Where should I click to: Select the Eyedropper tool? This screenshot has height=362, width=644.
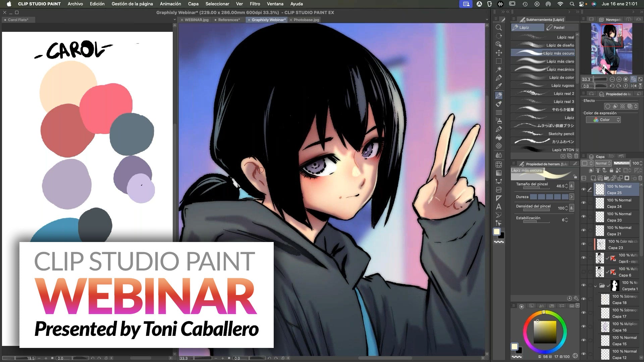click(x=499, y=86)
